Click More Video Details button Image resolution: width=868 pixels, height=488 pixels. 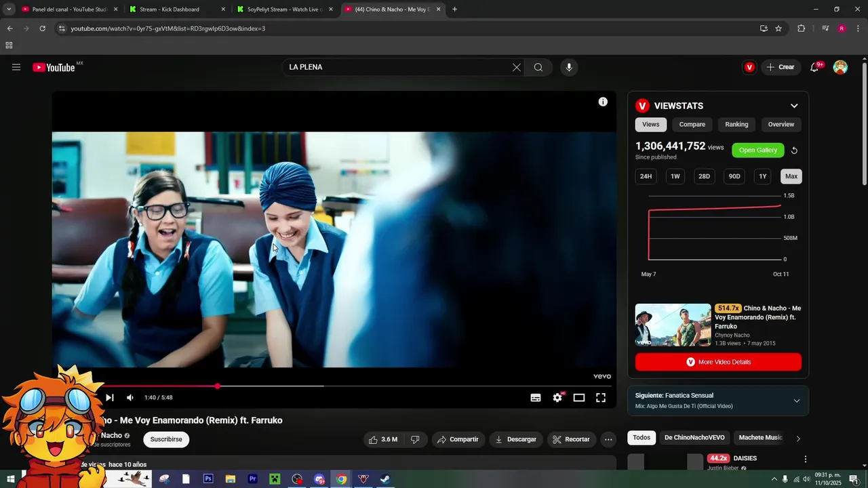click(x=718, y=362)
